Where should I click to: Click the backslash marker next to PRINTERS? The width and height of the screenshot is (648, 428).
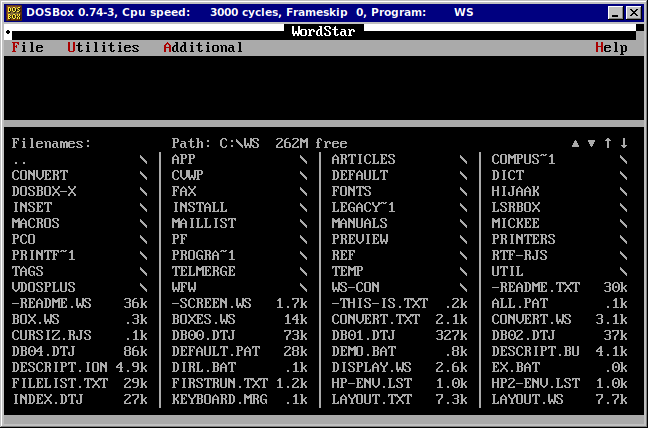(x=623, y=240)
